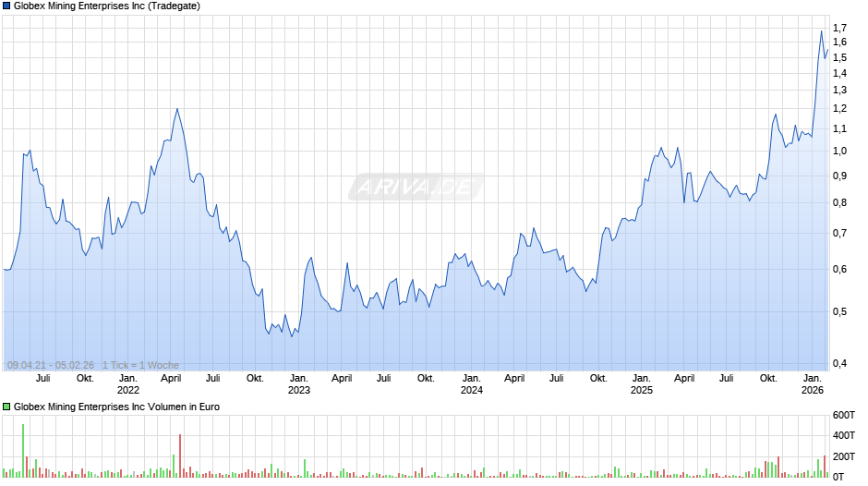The height and width of the screenshot is (486, 868).
Task: Click the 'Jan. 2022' time axis label
Action: [127, 384]
